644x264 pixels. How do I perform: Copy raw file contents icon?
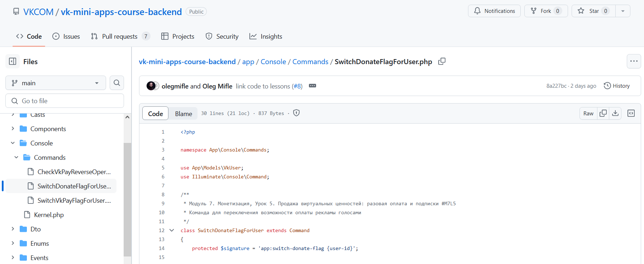point(603,113)
